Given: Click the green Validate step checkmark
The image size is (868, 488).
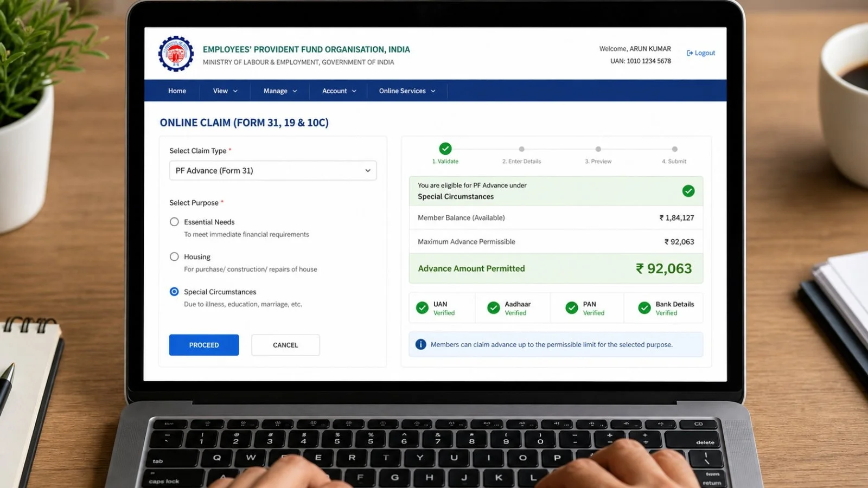Looking at the screenshot, I should pos(445,149).
